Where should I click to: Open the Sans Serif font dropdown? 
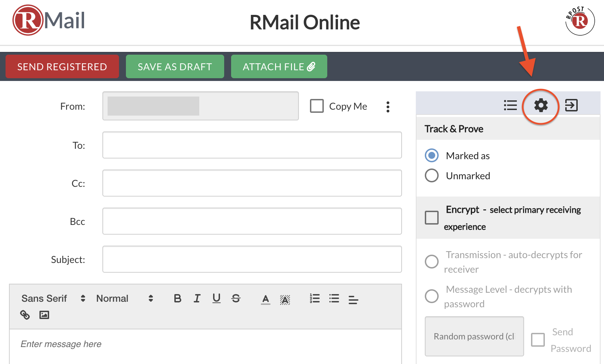(53, 298)
